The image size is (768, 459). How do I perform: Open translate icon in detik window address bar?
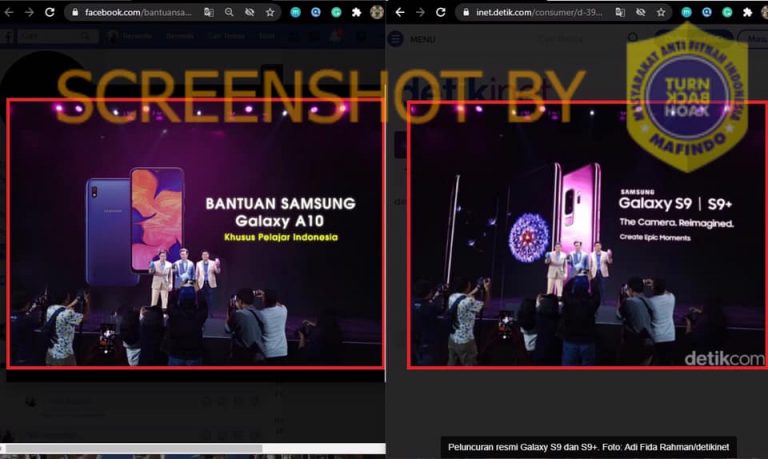point(620,12)
